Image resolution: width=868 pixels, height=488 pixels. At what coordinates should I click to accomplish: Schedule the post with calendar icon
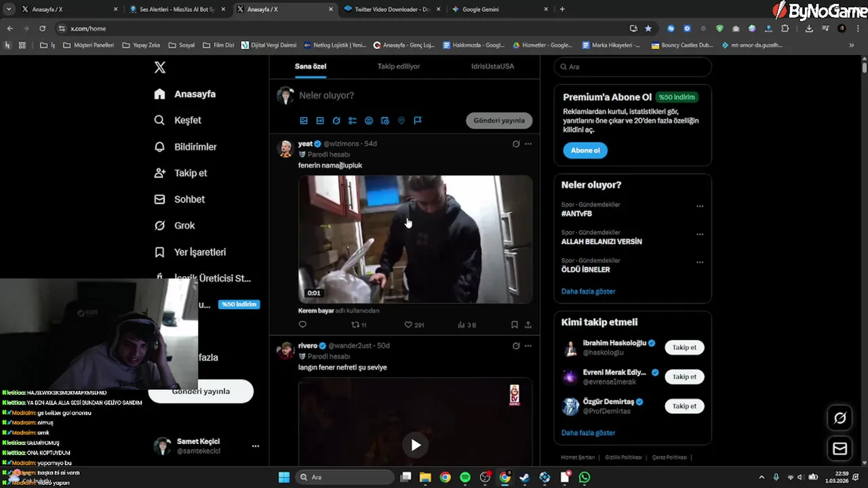click(385, 121)
